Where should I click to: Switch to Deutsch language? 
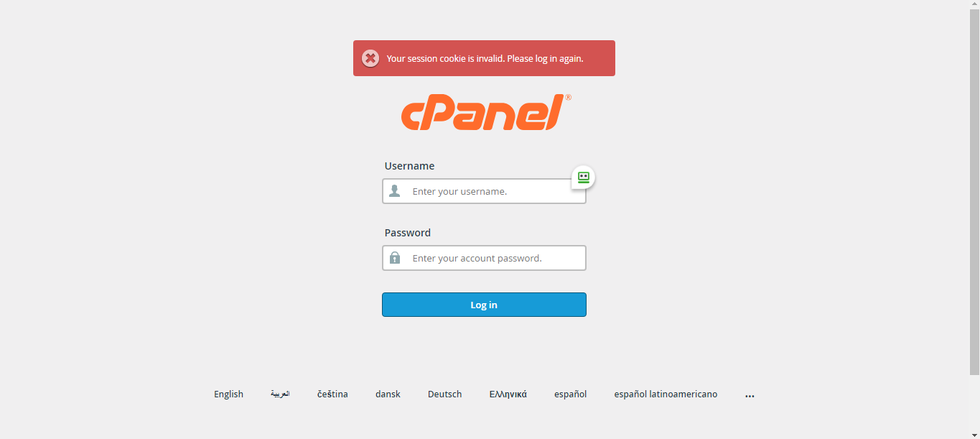point(444,394)
